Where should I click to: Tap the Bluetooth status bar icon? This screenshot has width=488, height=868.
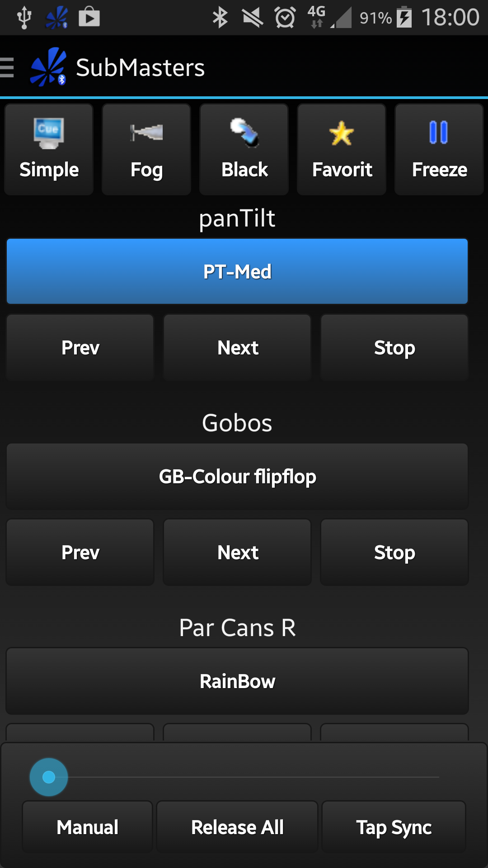pyautogui.click(x=220, y=18)
